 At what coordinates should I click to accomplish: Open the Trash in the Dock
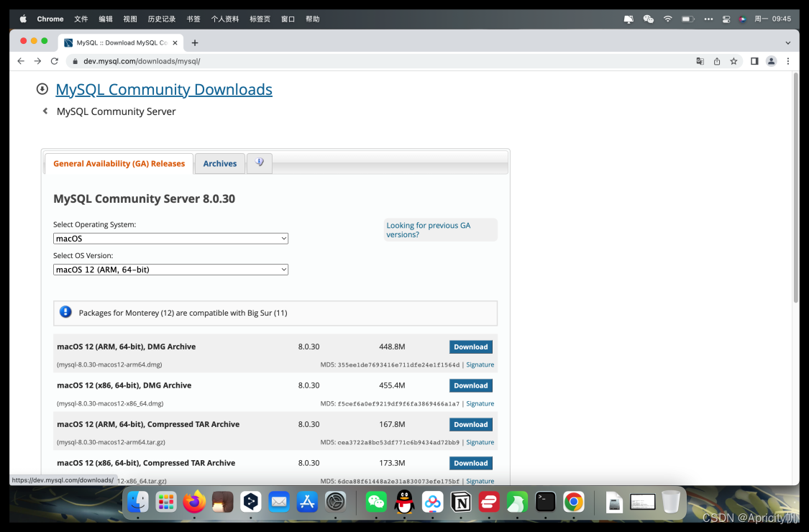[671, 502]
